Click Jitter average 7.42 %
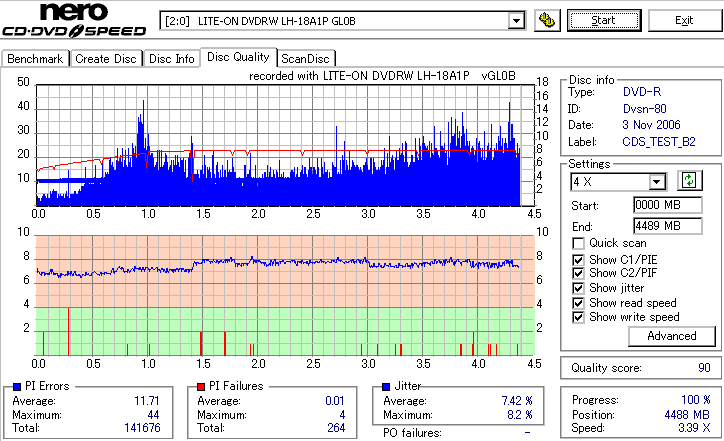 pyautogui.click(x=517, y=401)
